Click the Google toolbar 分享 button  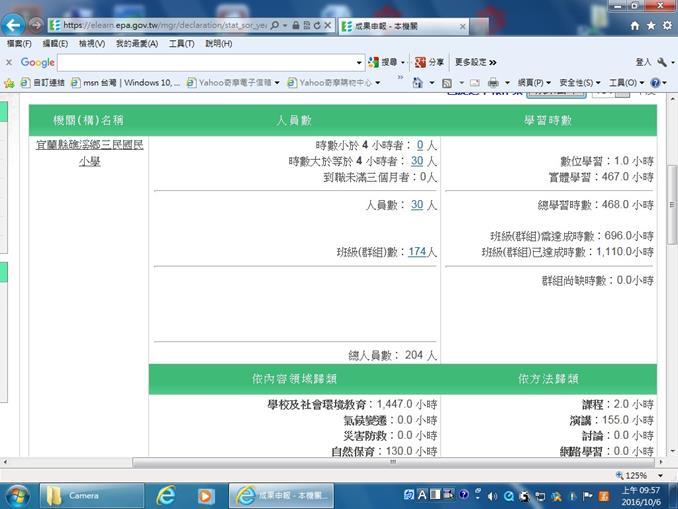(x=430, y=62)
